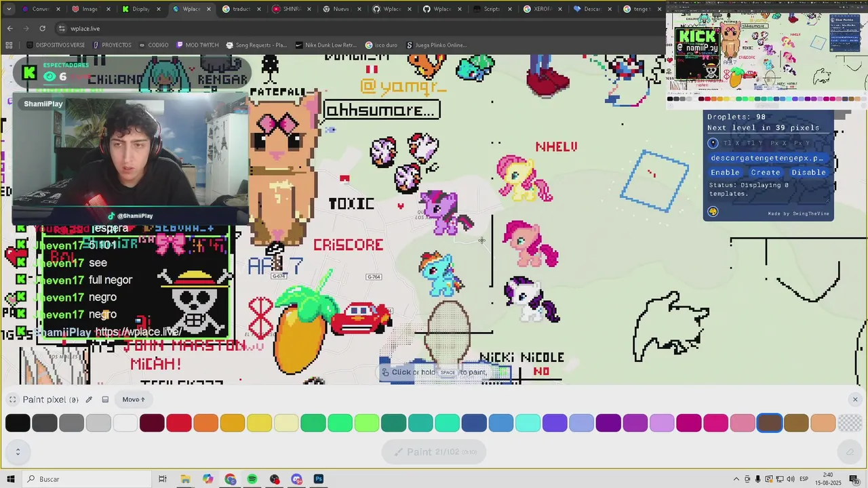This screenshot has height=488, width=868.
Task: Click the Move up button
Action: 134,399
